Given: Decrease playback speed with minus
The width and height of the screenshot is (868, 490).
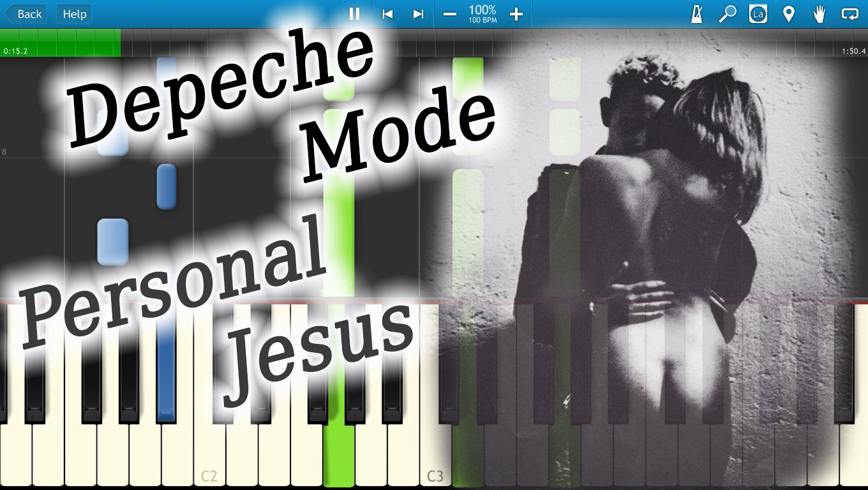Looking at the screenshot, I should click(450, 14).
